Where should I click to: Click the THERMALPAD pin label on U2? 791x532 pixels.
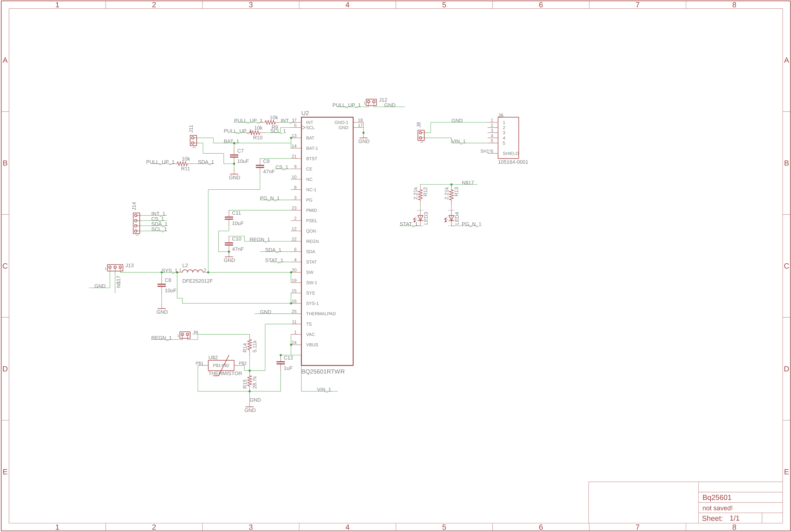pos(321,314)
